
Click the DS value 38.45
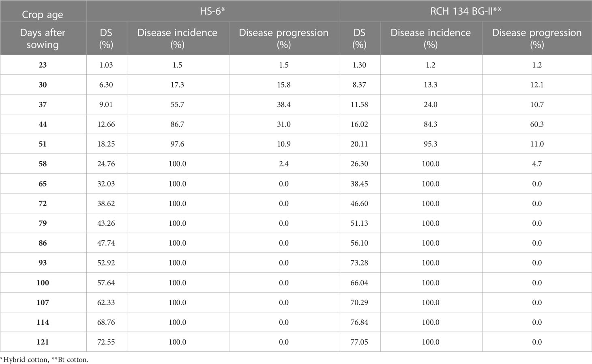coord(359,184)
